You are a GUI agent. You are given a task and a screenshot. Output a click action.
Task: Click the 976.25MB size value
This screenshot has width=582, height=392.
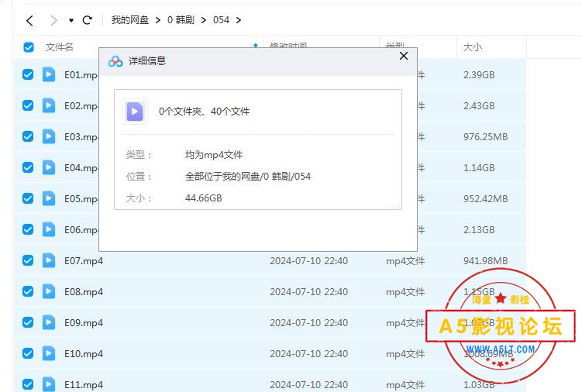point(485,137)
